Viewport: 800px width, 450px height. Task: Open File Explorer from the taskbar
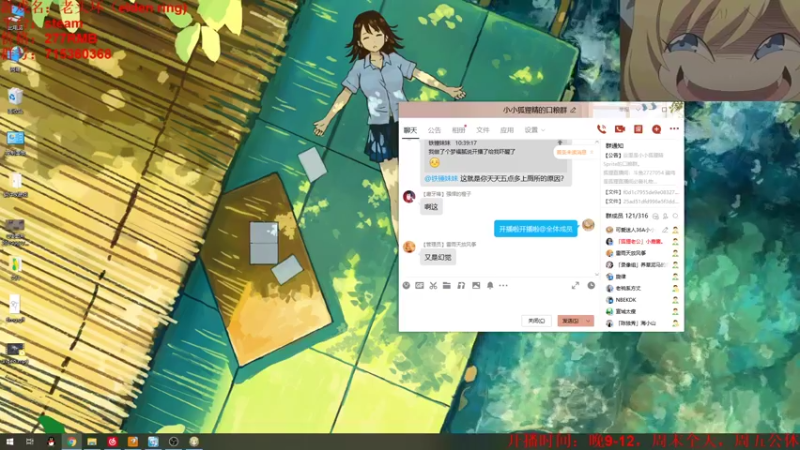click(92, 442)
